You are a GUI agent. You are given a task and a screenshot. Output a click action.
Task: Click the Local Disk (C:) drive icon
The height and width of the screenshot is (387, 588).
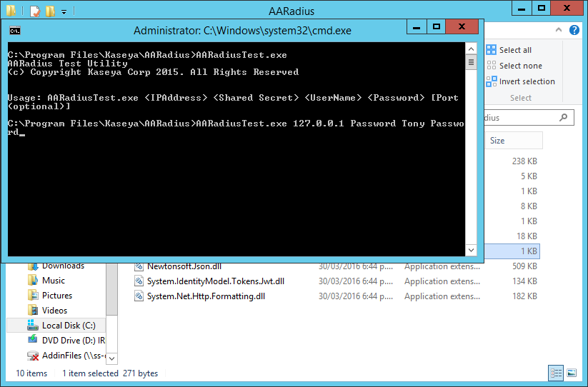[33, 325]
